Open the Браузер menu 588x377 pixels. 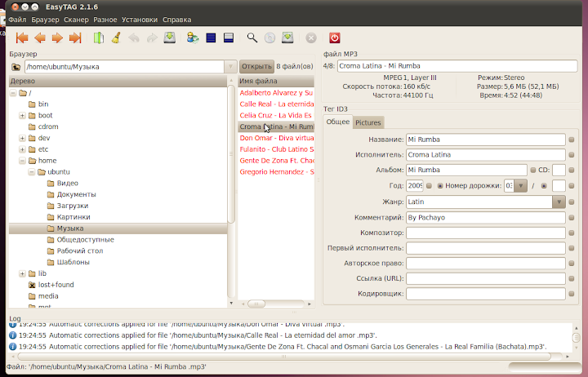click(45, 20)
